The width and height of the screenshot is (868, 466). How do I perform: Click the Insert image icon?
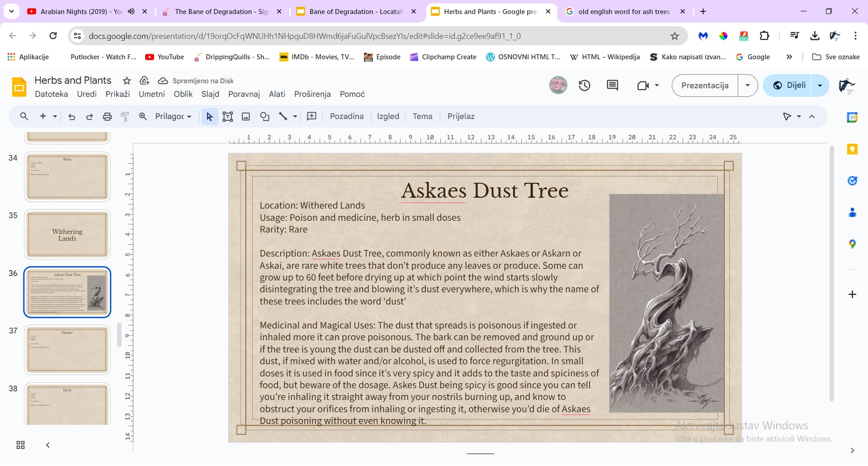point(246,117)
